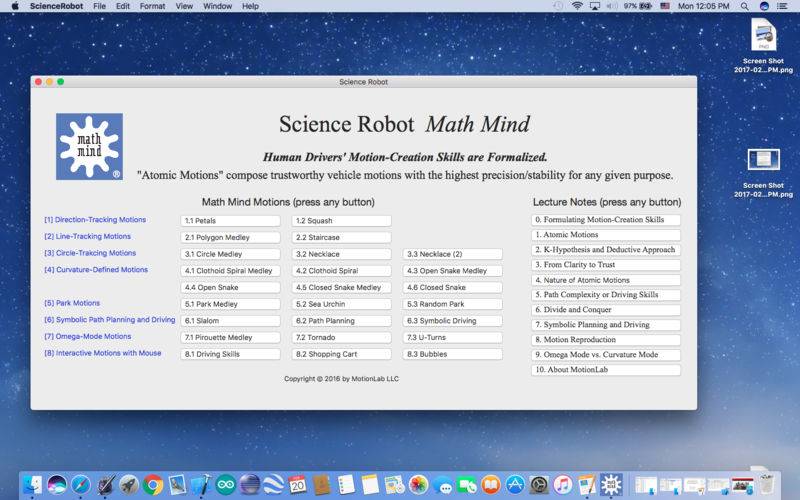Open the File menu

click(x=99, y=6)
